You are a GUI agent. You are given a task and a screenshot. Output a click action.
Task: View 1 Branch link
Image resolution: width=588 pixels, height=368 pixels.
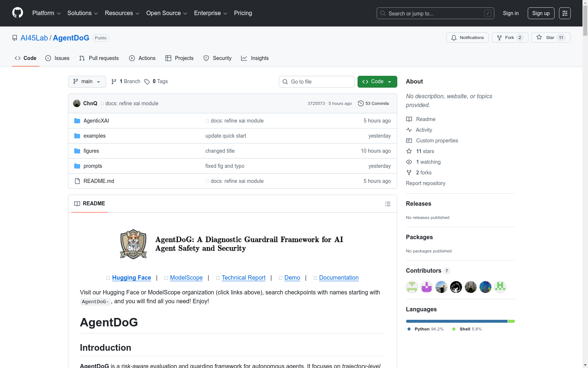(x=126, y=81)
